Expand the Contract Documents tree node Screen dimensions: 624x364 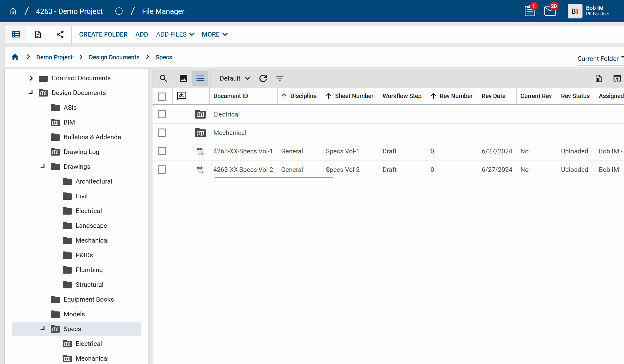pos(31,78)
